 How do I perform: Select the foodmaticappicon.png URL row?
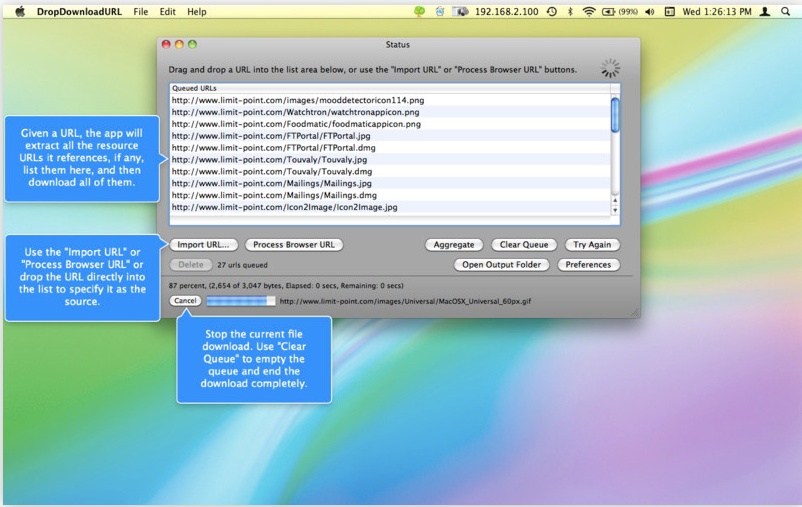390,124
